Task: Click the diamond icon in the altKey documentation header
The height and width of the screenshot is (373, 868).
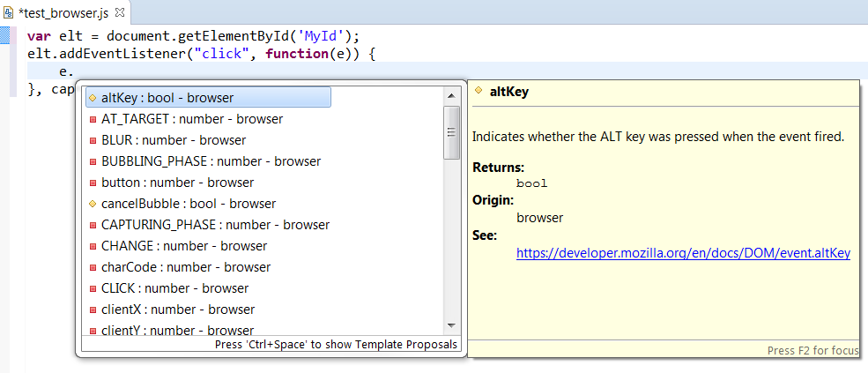Action: coord(479,91)
